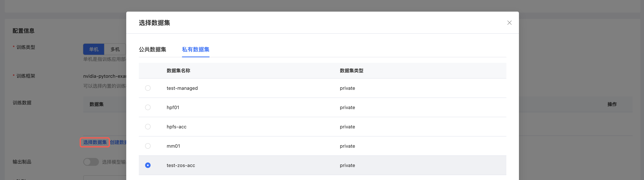
Task: Choose the hpf01 dataset radio button
Action: 148,107
